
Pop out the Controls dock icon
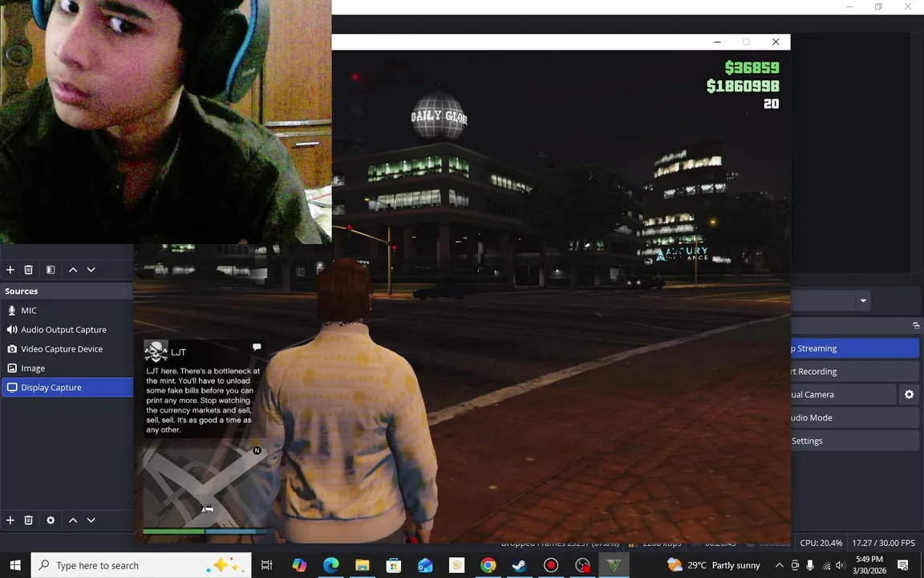coord(916,326)
